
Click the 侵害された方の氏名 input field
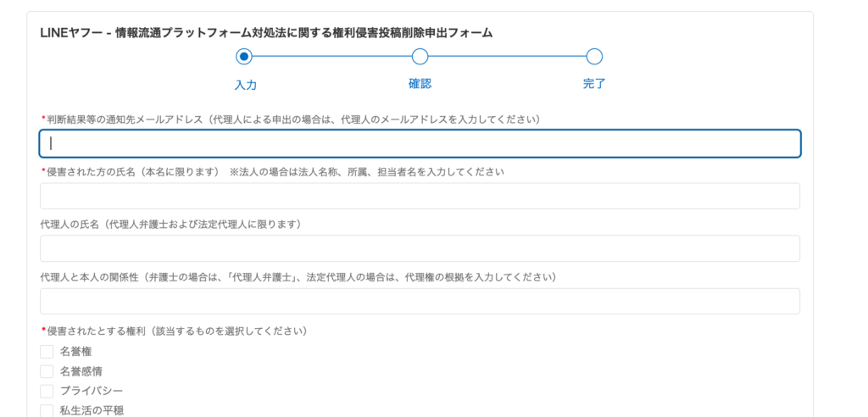tap(420, 196)
